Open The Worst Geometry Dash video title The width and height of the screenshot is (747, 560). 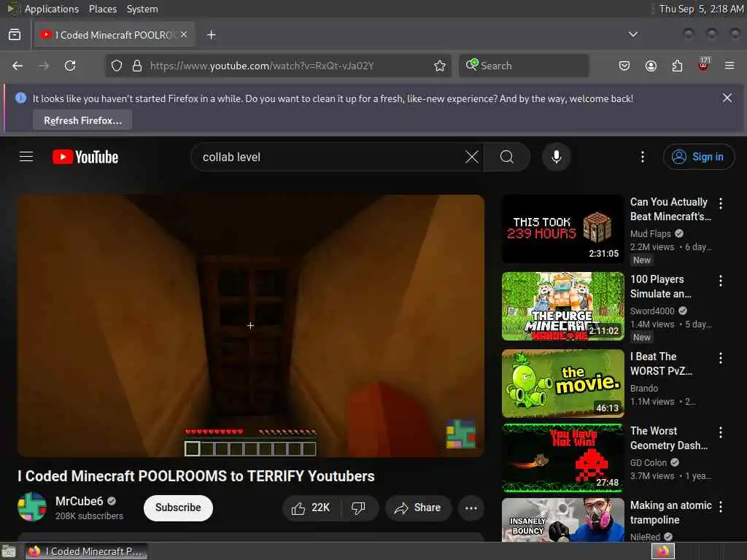[668, 438]
